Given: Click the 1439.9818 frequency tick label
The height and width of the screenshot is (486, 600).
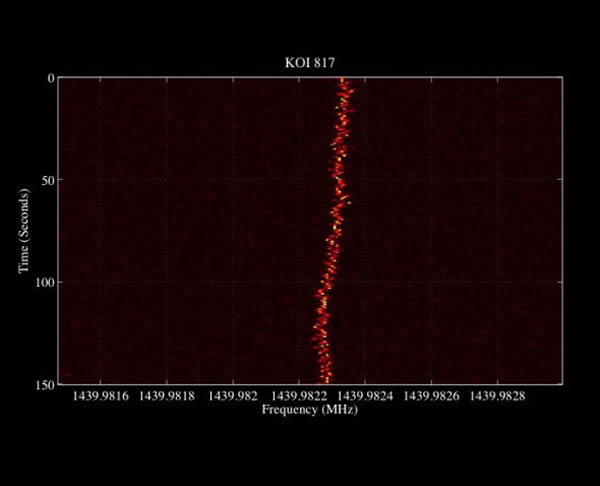Looking at the screenshot, I should click(x=167, y=397).
